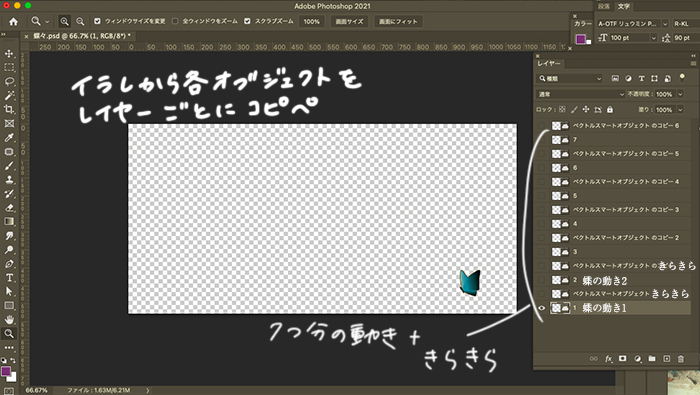Uncheck ウィンドウサイズを変更 checkbox
The height and width of the screenshot is (395, 700).
click(x=97, y=21)
